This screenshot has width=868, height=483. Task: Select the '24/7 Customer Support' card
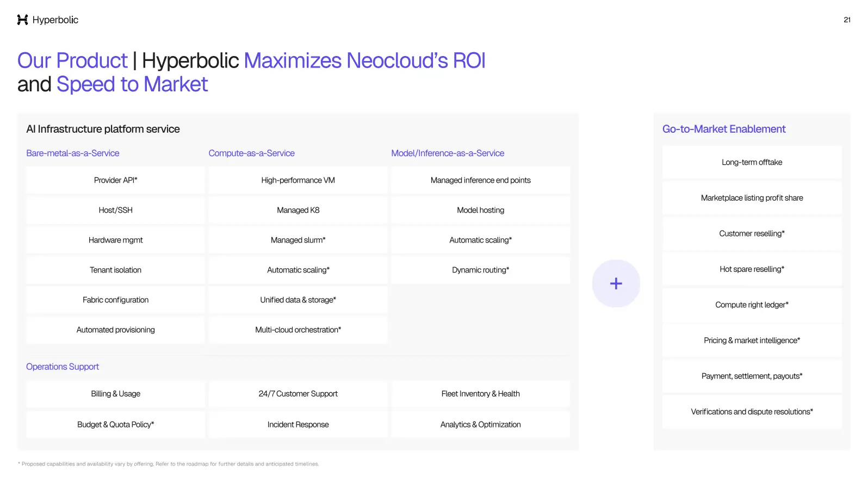click(298, 394)
